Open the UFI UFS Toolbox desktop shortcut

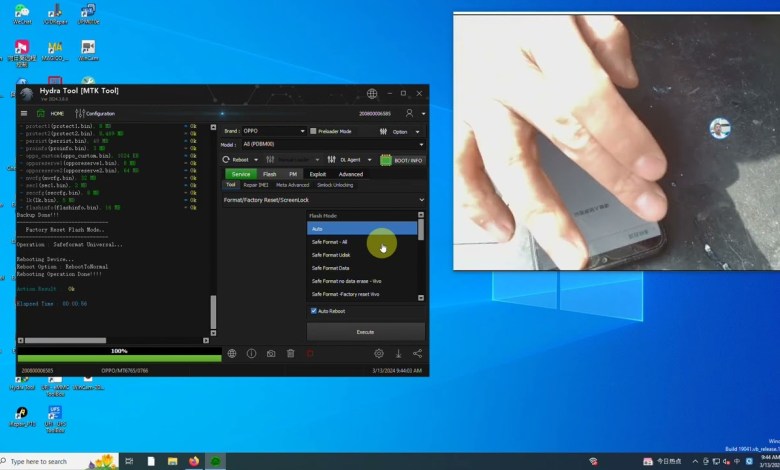(55, 419)
